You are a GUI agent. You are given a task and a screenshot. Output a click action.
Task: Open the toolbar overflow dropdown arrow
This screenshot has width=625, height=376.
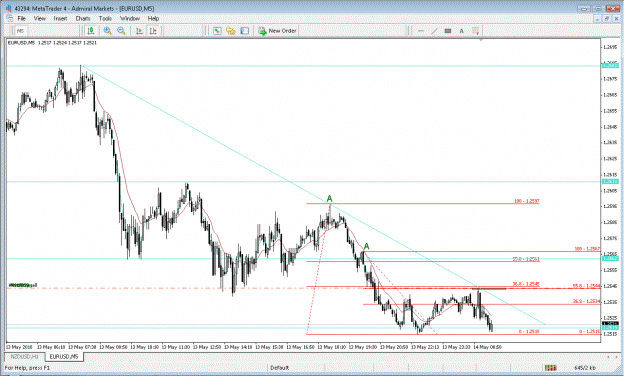[476, 31]
